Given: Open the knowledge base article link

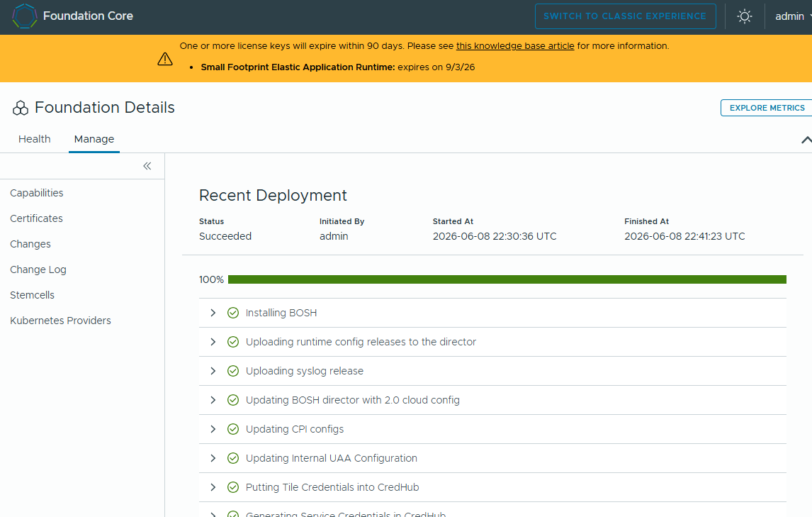Looking at the screenshot, I should (514, 45).
